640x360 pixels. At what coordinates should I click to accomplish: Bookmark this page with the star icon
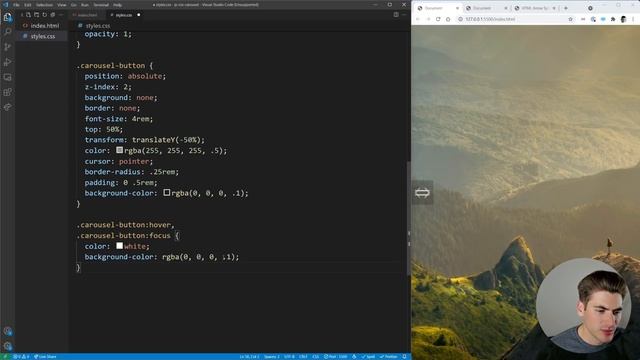571,19
